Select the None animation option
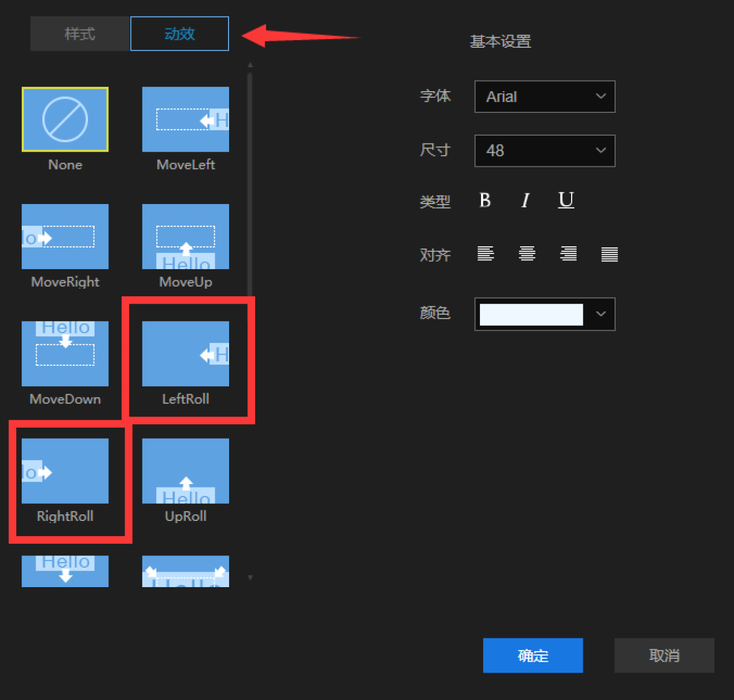Screen dimensions: 734x700 click(65, 120)
